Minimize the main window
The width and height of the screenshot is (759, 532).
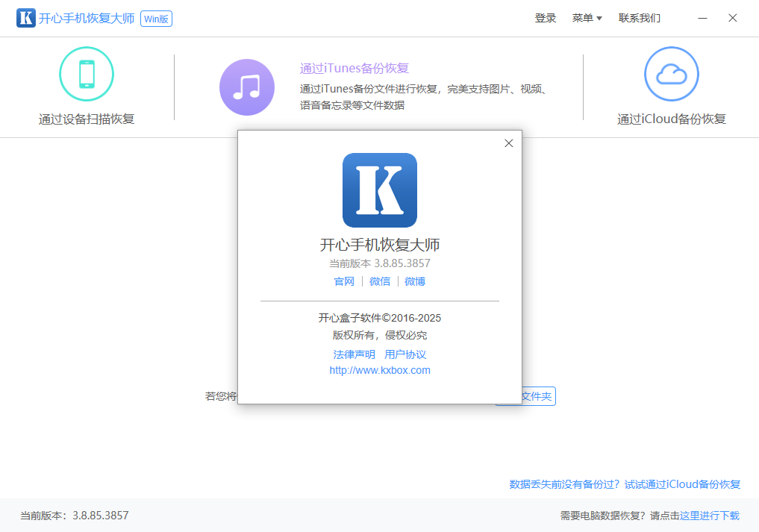702,19
